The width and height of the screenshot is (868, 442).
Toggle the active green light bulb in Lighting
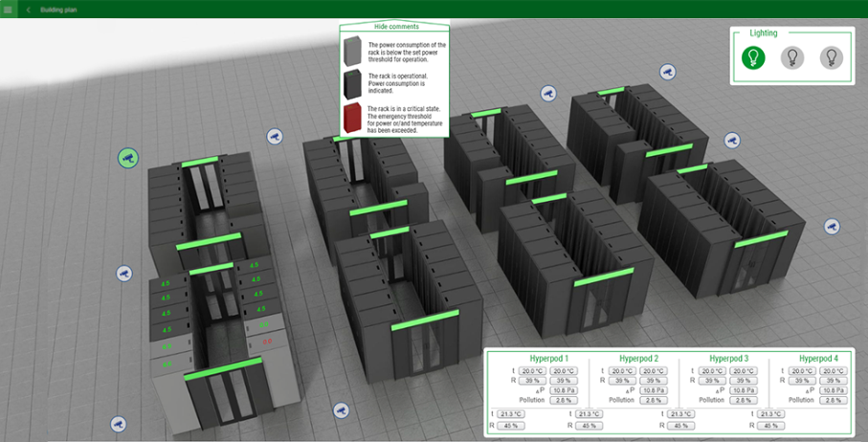point(754,57)
